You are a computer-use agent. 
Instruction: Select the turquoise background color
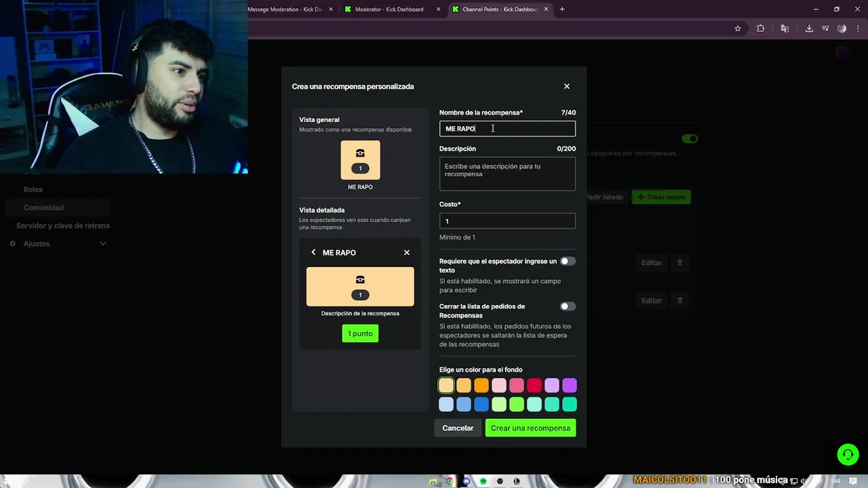tap(570, 405)
